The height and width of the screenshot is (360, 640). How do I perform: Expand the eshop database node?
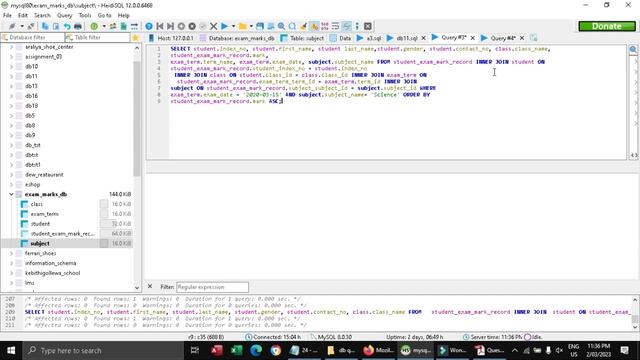click(x=11, y=184)
